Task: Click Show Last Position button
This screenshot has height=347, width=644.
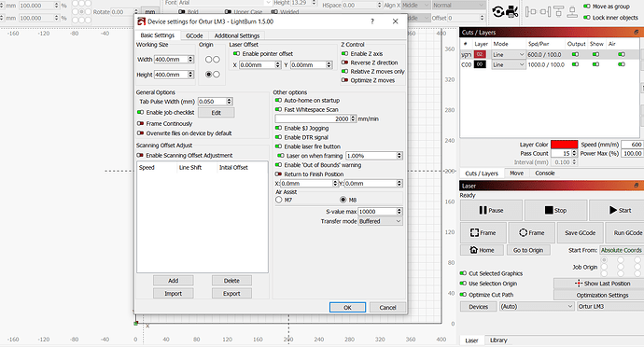Action: [x=602, y=284]
